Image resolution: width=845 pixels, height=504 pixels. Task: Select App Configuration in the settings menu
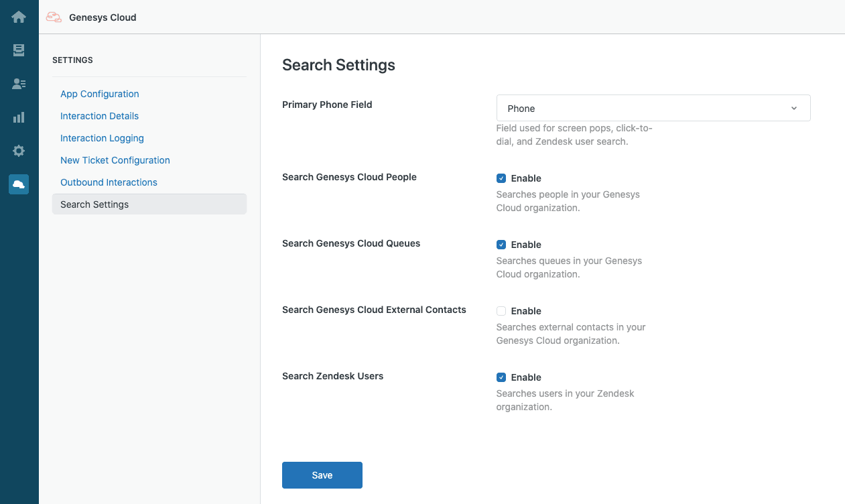click(x=99, y=94)
